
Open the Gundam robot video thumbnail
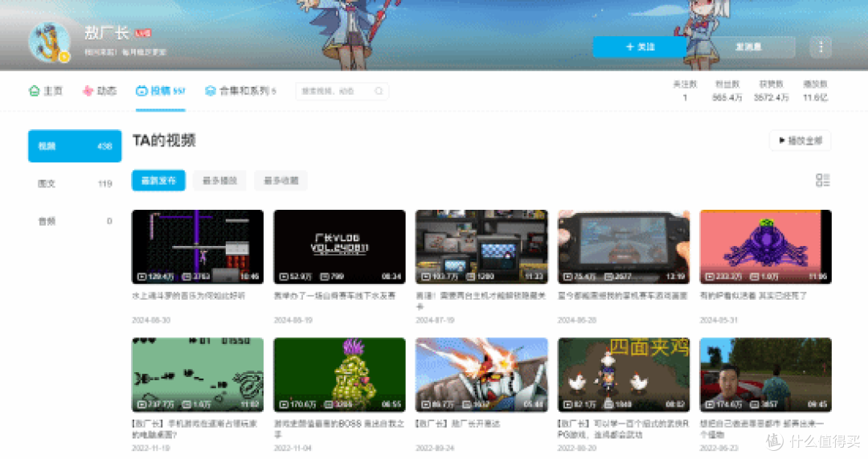point(481,375)
